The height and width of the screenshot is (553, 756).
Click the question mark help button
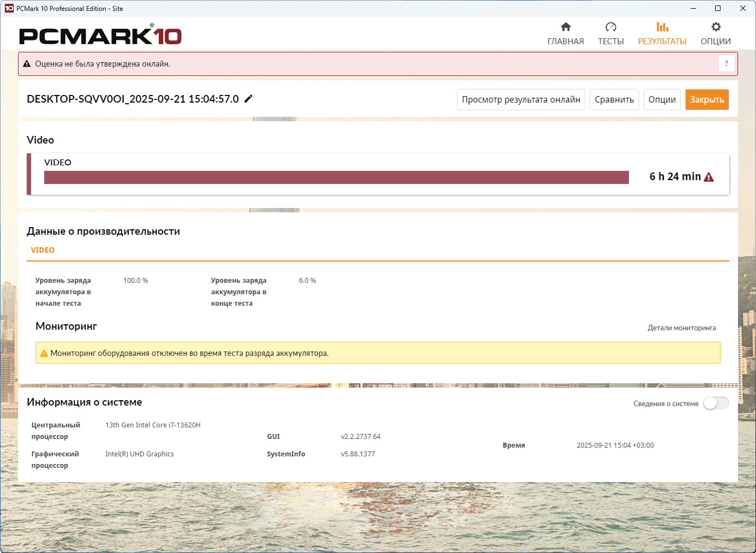tap(726, 64)
